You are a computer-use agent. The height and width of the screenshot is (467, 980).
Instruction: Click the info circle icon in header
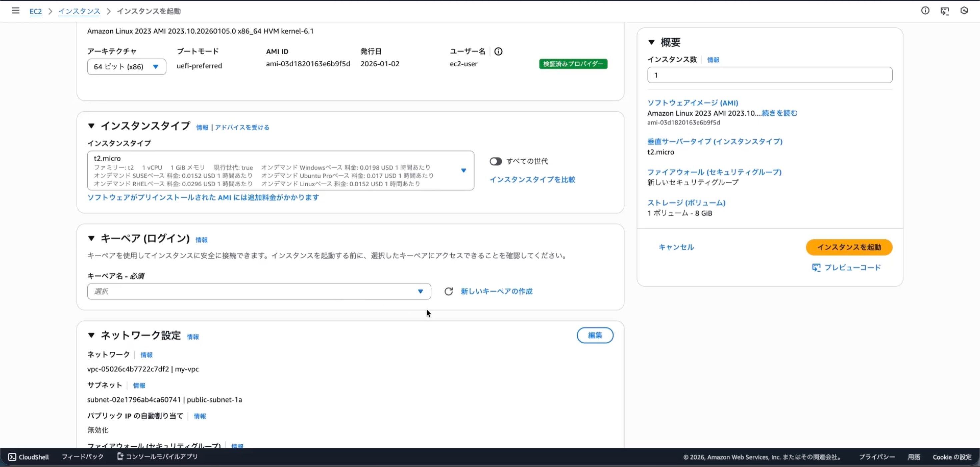click(x=925, y=11)
